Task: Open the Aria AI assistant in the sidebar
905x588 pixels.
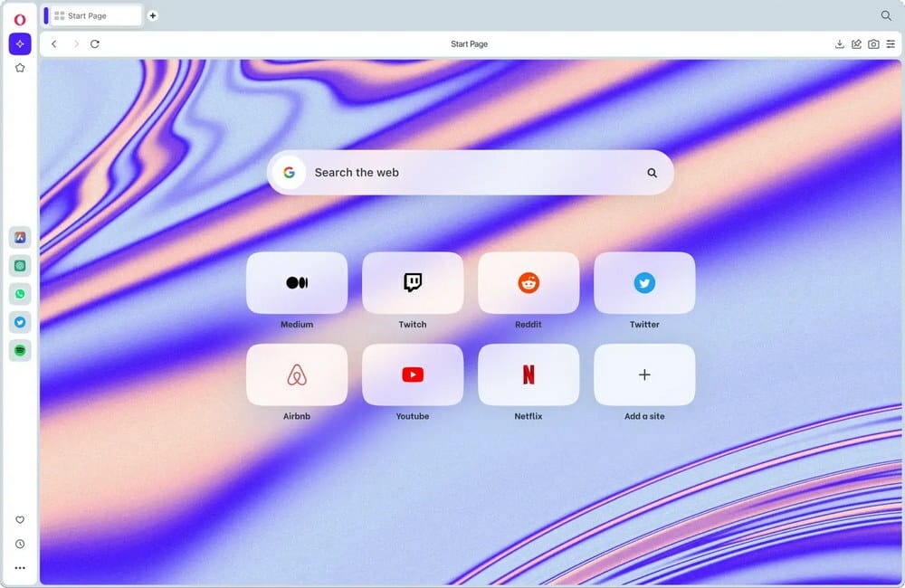Action: coord(20,43)
